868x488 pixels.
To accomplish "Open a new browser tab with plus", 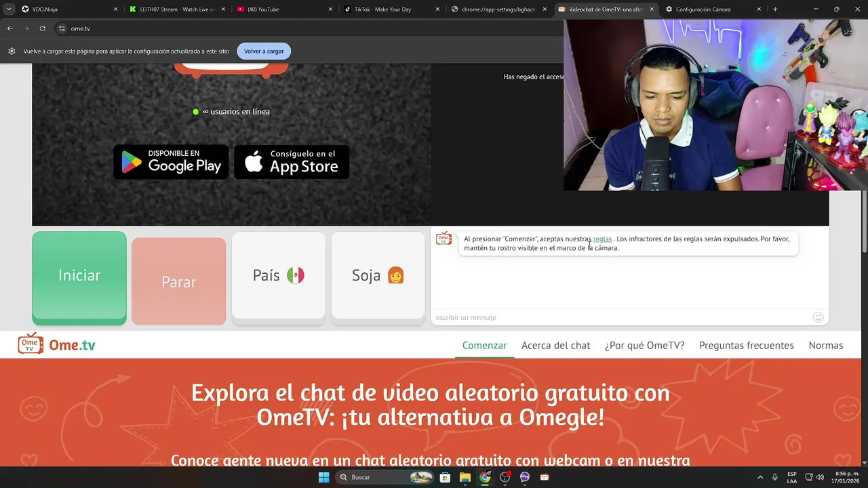I will click(x=775, y=9).
